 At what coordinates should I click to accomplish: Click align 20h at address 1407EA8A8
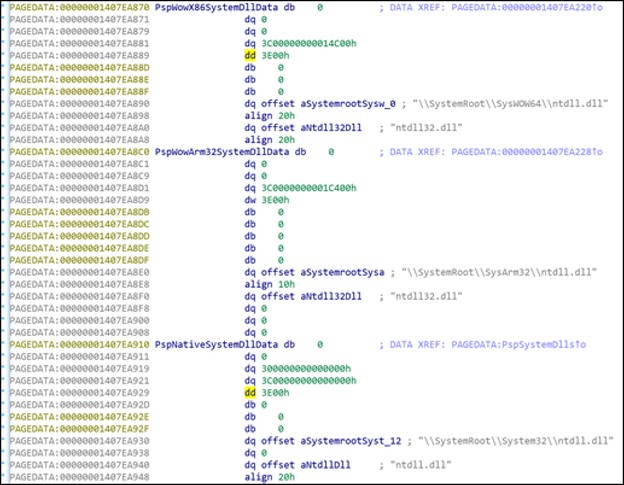click(269, 140)
